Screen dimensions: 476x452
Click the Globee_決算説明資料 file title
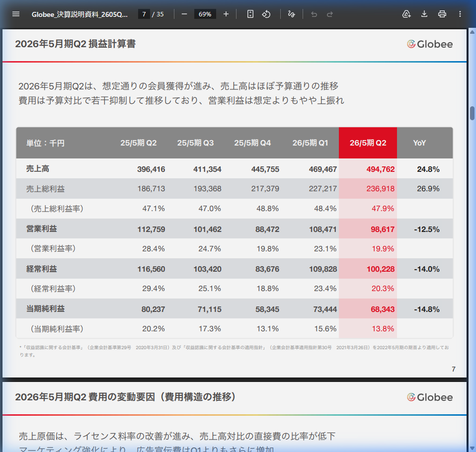pyautogui.click(x=79, y=14)
